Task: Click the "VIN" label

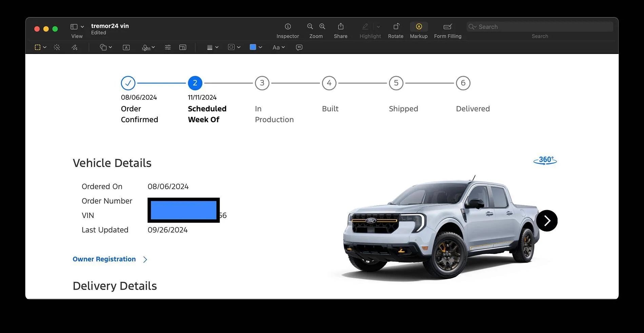Action: [x=88, y=215]
